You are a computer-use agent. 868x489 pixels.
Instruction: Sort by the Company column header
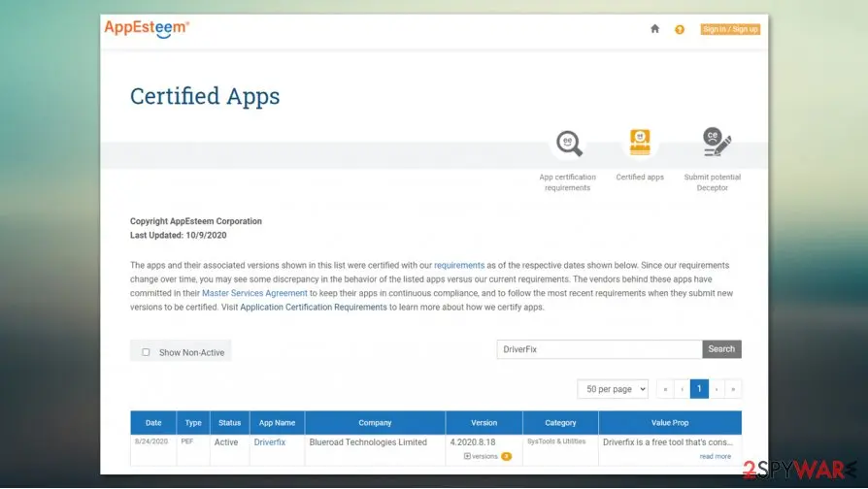tap(375, 423)
